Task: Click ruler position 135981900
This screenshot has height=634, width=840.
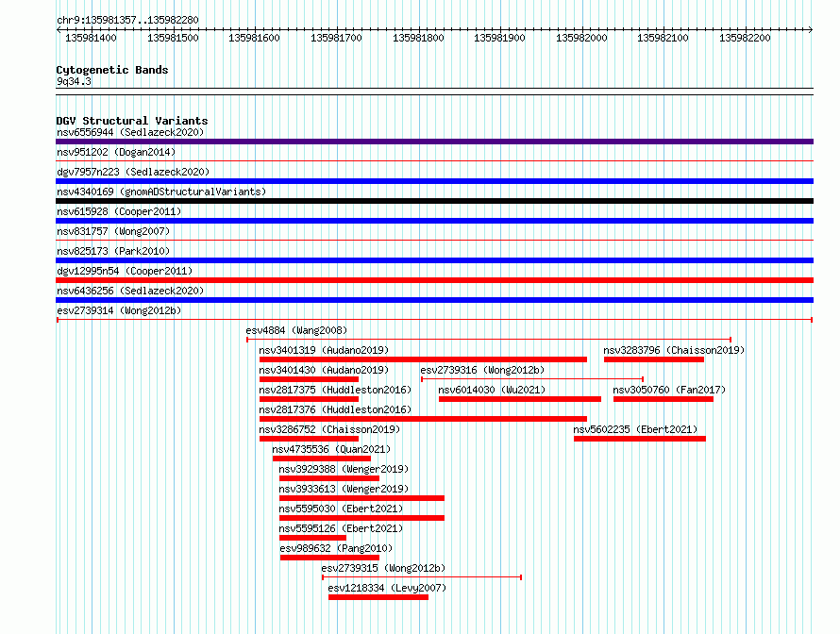Action: click(499, 38)
